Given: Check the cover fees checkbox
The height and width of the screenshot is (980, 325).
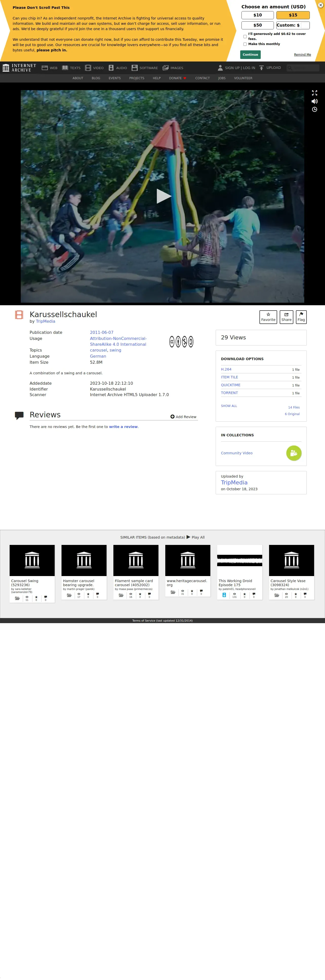Looking at the screenshot, I should point(245,36).
